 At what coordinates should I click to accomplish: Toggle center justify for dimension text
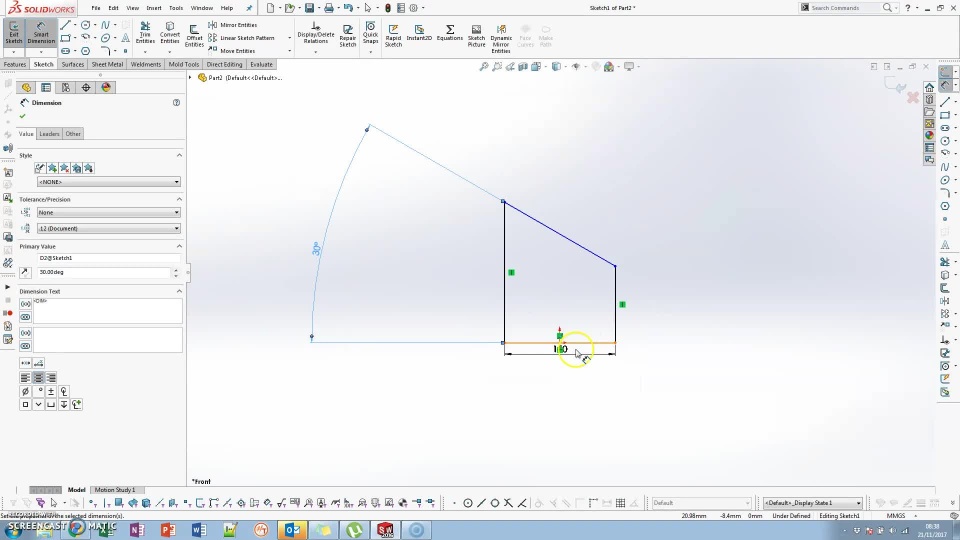pyautogui.click(x=38, y=378)
